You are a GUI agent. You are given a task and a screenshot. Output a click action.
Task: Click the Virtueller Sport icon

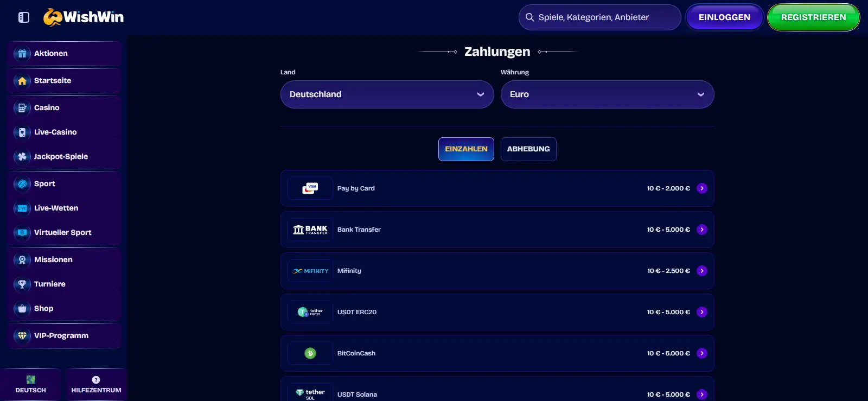22,232
